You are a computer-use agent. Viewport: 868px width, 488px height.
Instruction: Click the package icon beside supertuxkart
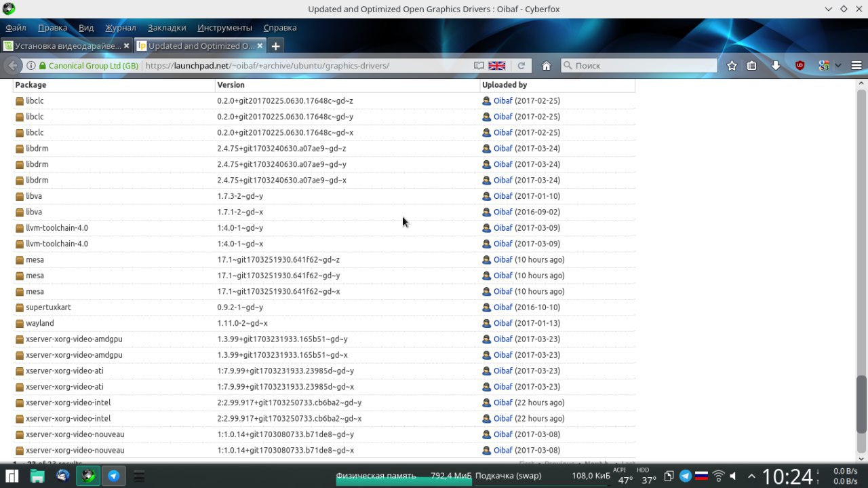coord(20,307)
